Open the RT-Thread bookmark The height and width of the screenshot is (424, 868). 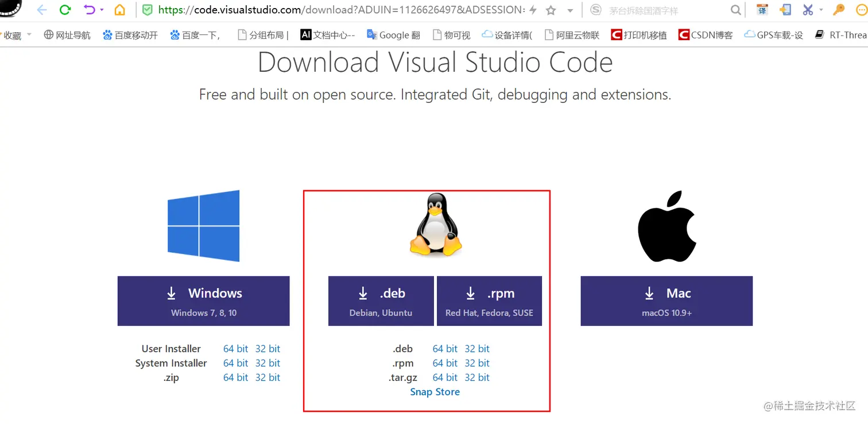click(841, 35)
